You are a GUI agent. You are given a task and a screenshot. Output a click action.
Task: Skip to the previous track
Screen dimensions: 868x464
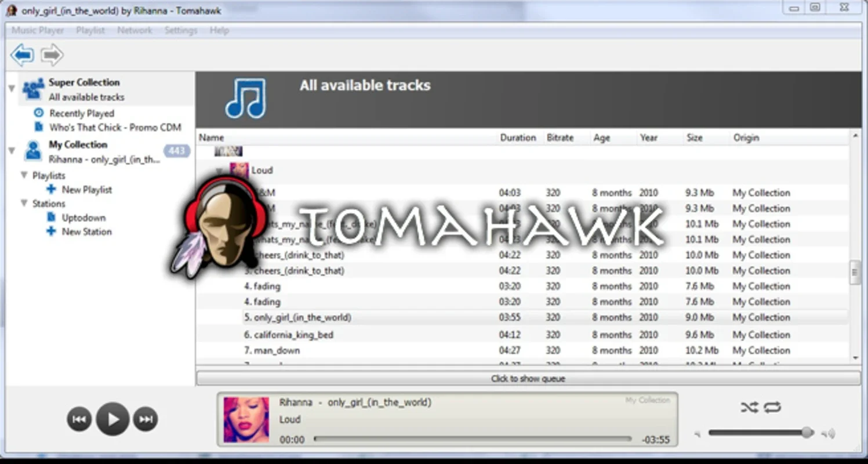coord(79,419)
